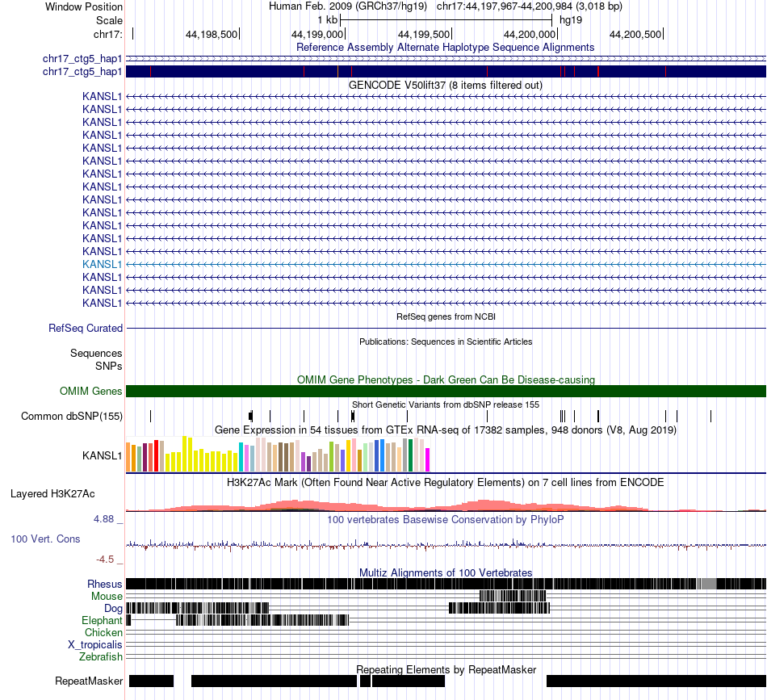This screenshot has width=767, height=700.
Task: Click the 44,200,000 ruler coordinate
Action: coord(530,35)
